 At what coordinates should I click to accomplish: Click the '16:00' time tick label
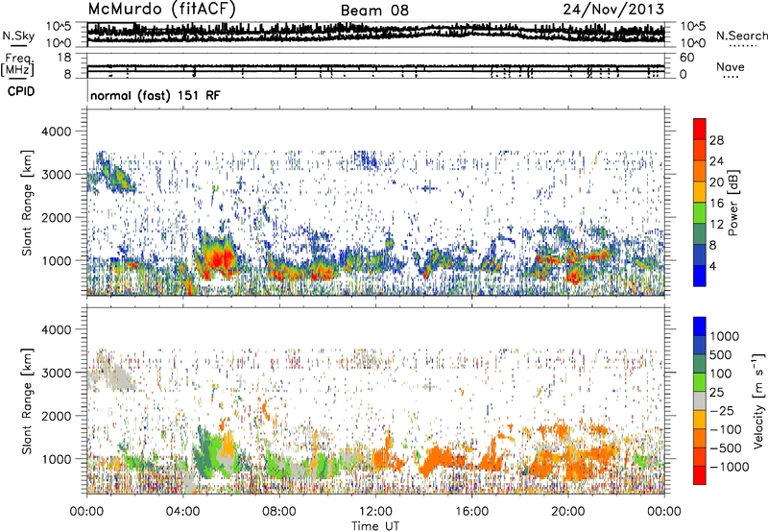point(471,512)
